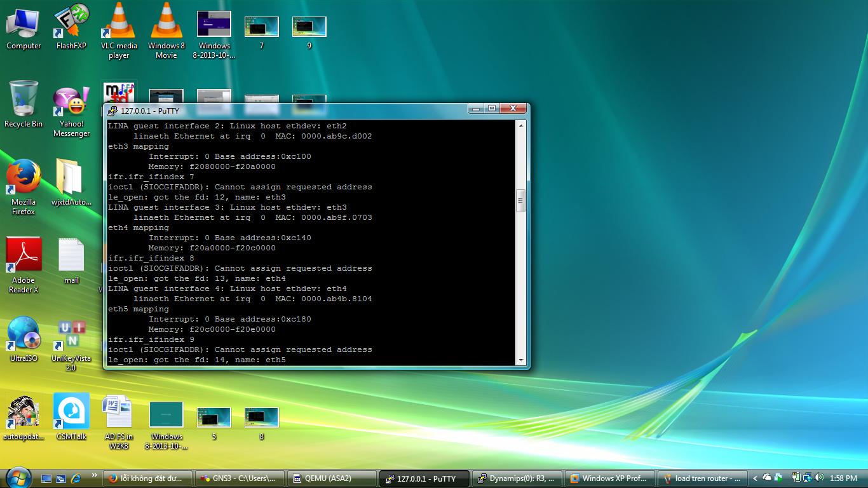Open the Windows Start menu orb
This screenshot has height=488, width=868.
18,477
